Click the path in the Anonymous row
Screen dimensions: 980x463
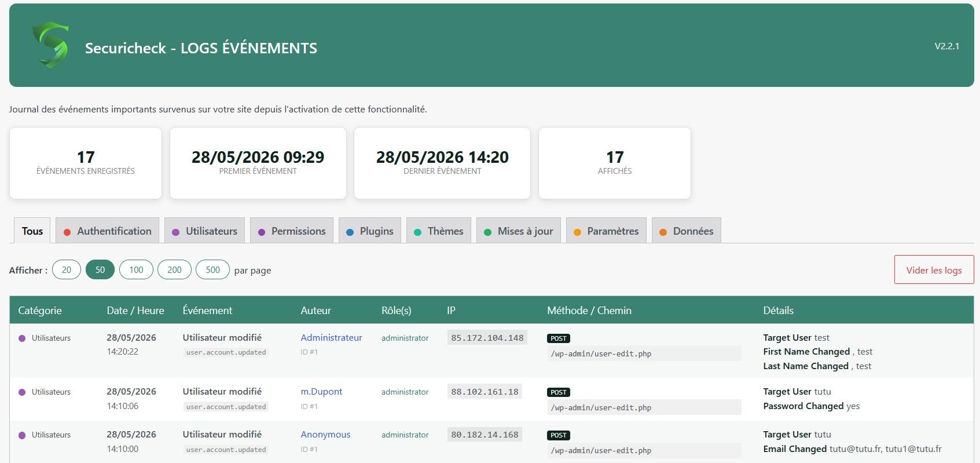point(644,450)
